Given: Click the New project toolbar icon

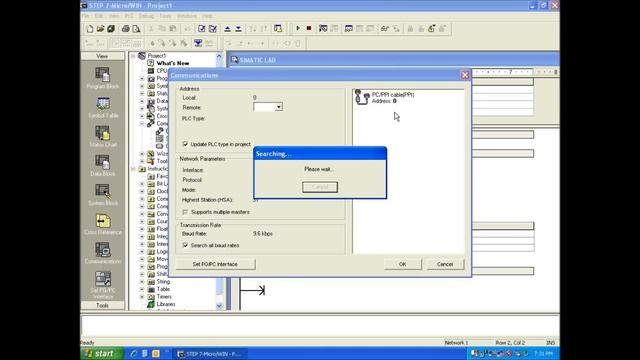Looking at the screenshot, I should click(90, 29).
